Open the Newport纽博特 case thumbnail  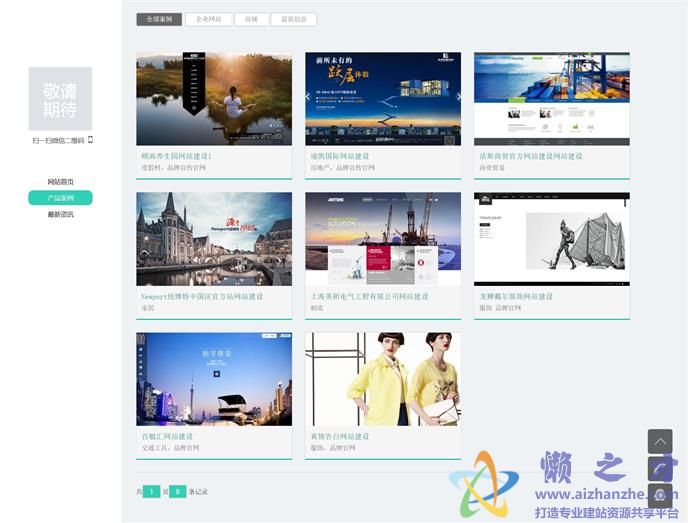click(214, 239)
